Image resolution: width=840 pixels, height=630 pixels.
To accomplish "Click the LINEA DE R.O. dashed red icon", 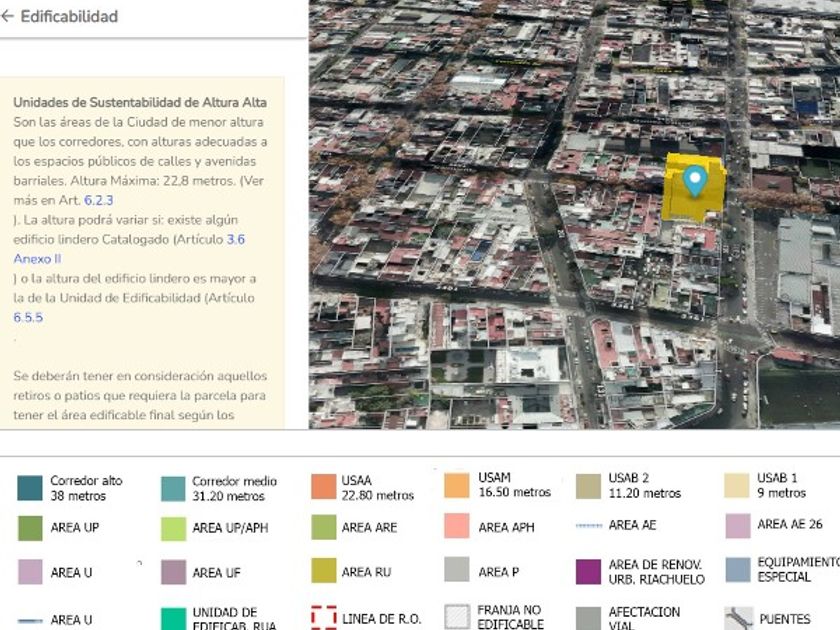I will 324,617.
